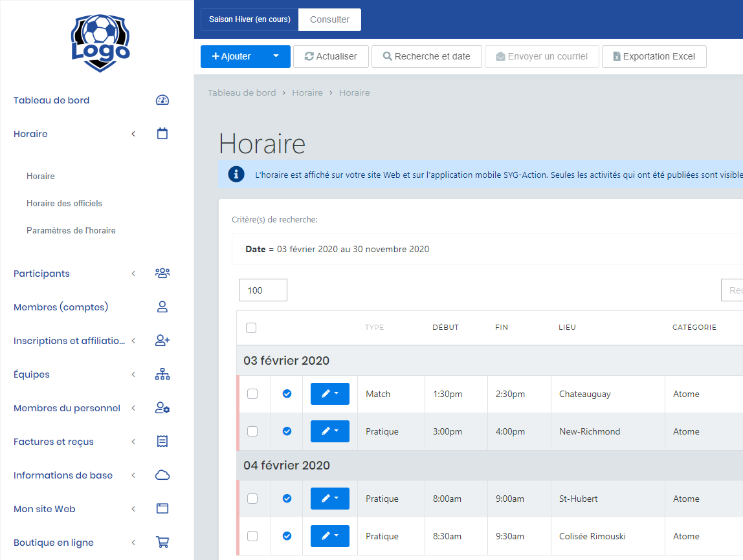743x560 pixels.
Task: Expand the Membres du personnel menu chevron
Action: (133, 408)
